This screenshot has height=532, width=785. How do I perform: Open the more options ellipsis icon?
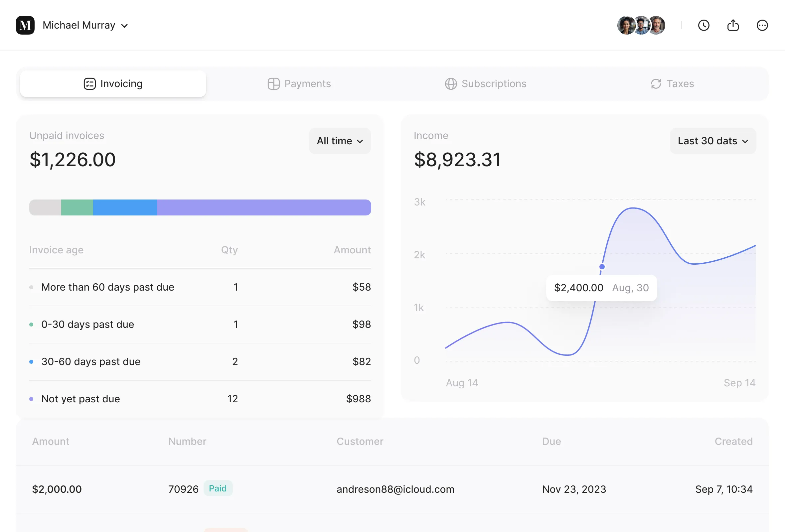pos(762,25)
